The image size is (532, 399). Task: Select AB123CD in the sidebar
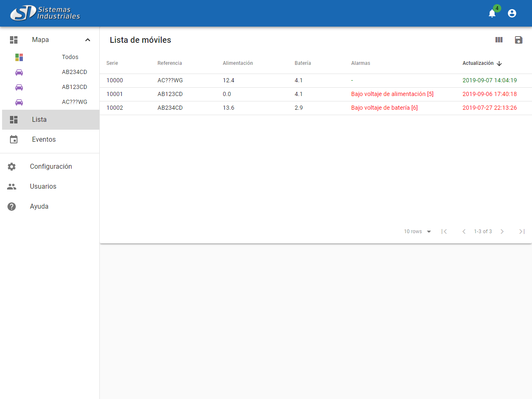point(74,87)
